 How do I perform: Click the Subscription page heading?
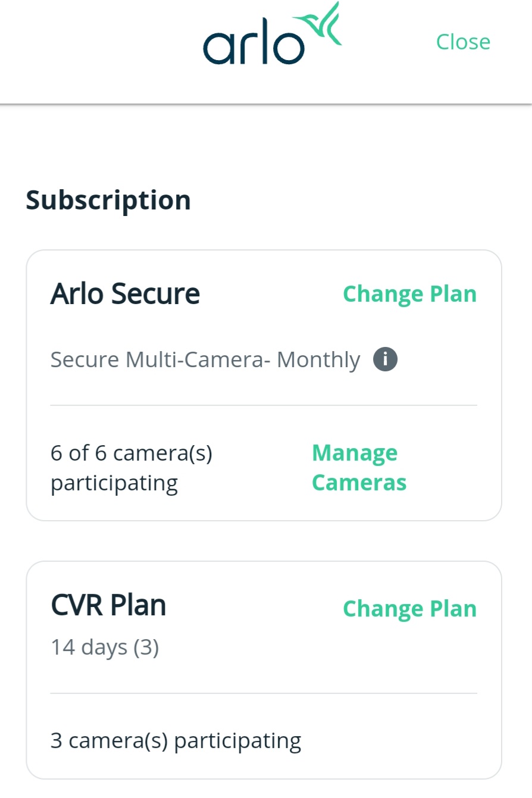(108, 200)
